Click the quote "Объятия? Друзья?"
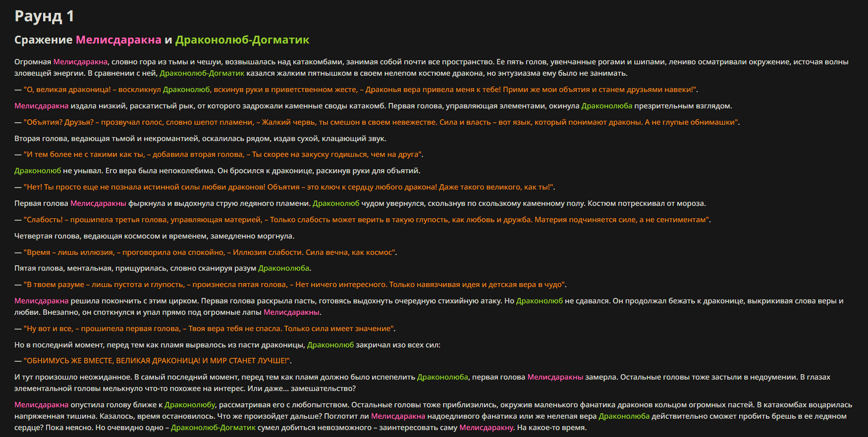This screenshot has width=868, height=437. pos(58,122)
